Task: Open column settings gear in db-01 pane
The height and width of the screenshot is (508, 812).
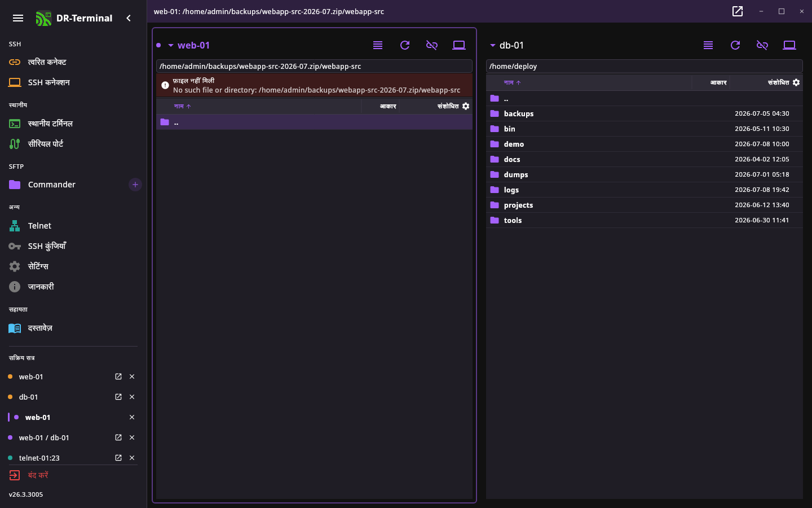Action: coord(796,82)
